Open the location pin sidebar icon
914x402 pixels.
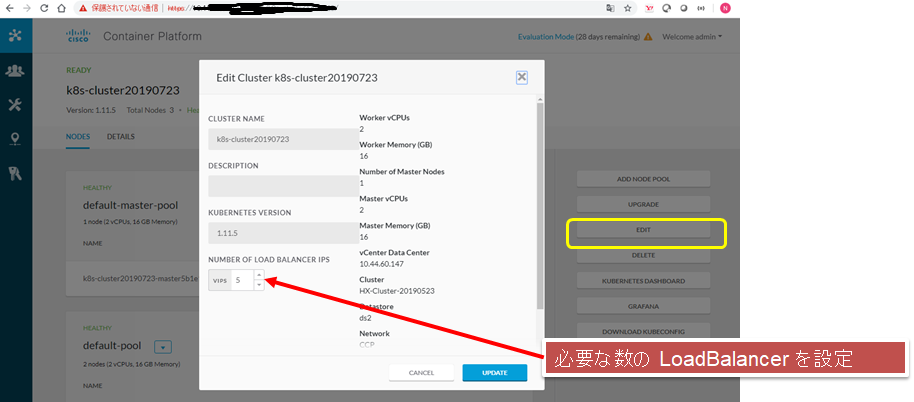[x=15, y=139]
